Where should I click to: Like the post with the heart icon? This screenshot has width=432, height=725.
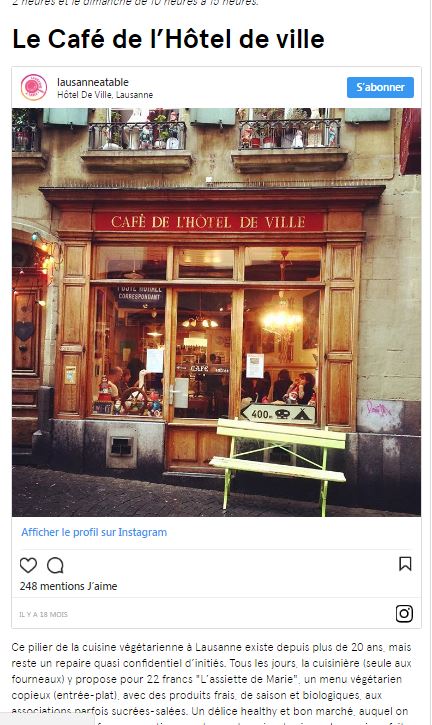point(28,565)
